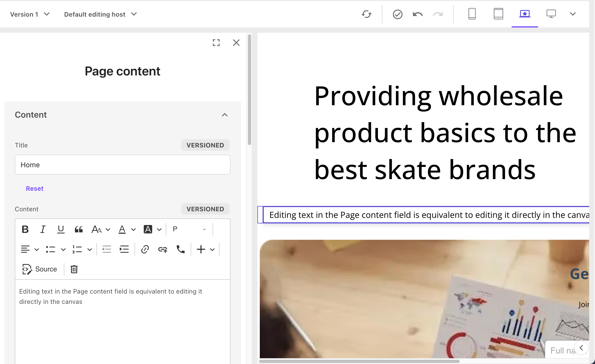Click the collapse arrow circle in canvas

pos(581,348)
